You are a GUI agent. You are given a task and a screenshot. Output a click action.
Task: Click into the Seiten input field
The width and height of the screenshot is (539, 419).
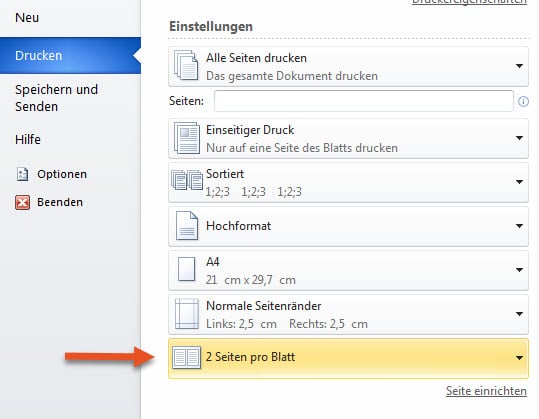pyautogui.click(x=364, y=101)
